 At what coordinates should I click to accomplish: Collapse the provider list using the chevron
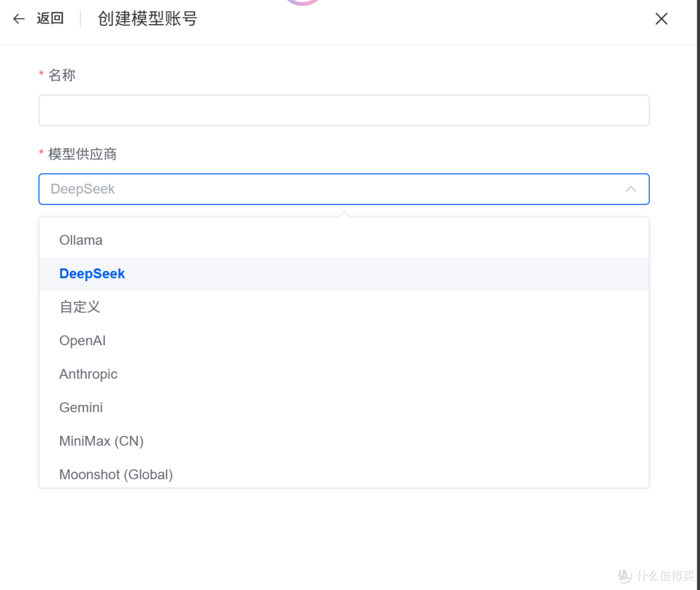point(630,189)
